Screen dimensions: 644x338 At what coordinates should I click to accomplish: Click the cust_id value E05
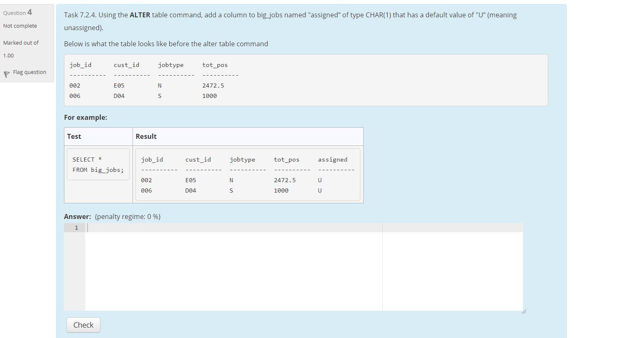click(118, 86)
